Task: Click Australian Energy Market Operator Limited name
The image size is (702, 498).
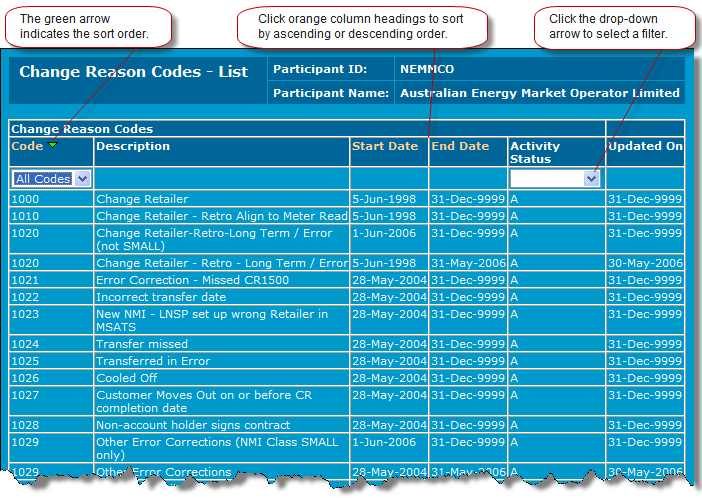Action: pos(539,93)
